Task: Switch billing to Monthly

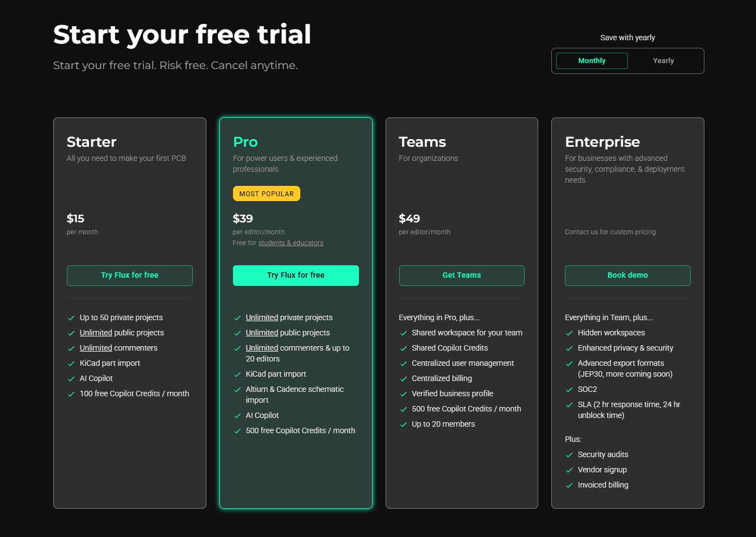Action: pos(591,61)
